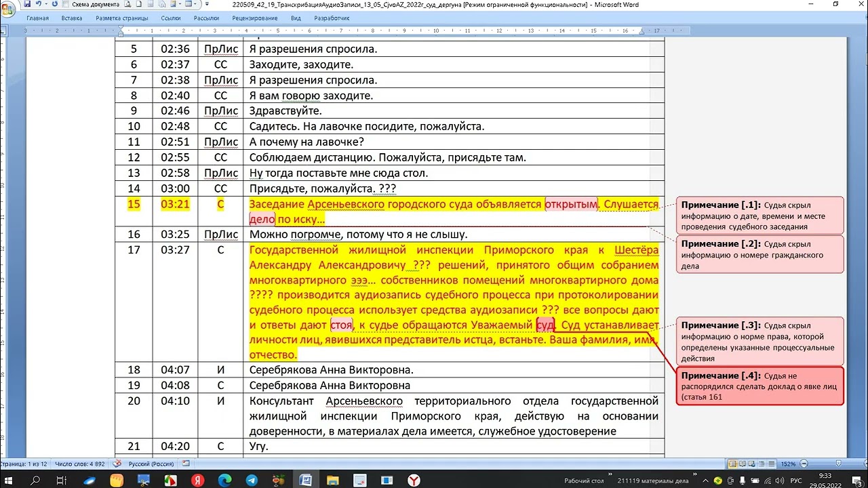Switch to the Ссылки tab
868x488 pixels.
[171, 18]
